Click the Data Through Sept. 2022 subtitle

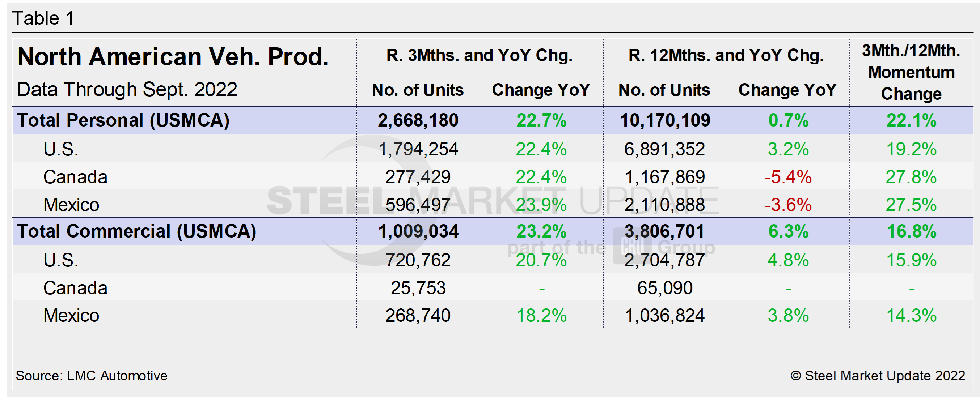[x=127, y=90]
